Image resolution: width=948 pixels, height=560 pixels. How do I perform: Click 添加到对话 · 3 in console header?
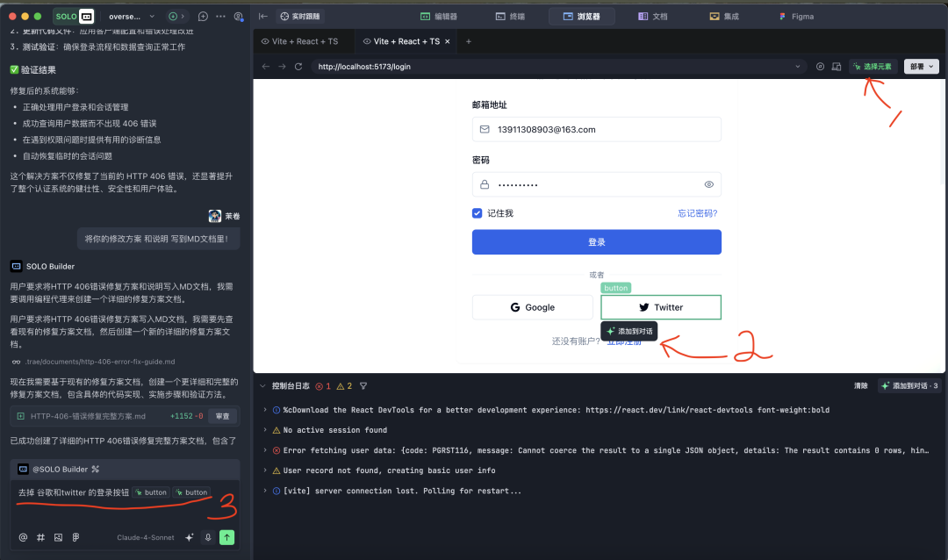(x=909, y=386)
